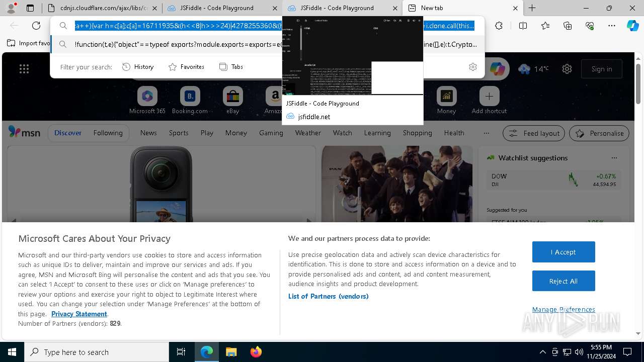Open the Copilot icon in search box
The image size is (644, 362).
point(497,69)
